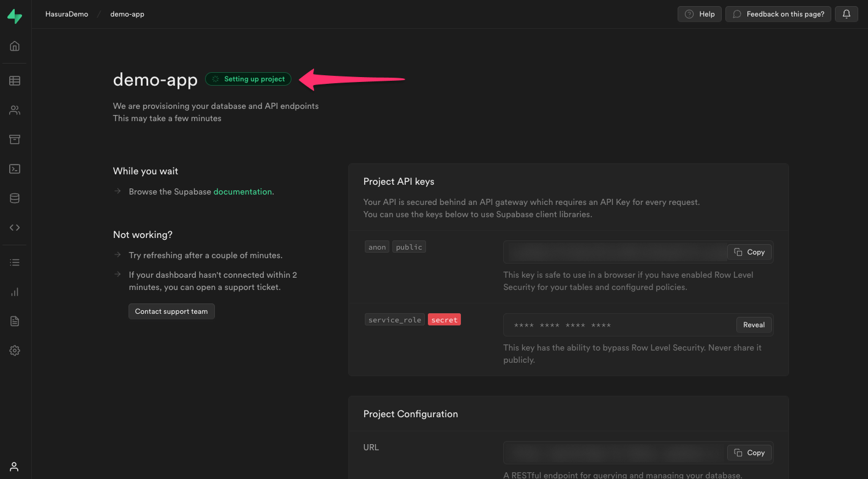Screen dimensions: 868x479
Task: Click the Setting up project status badge
Action: pos(248,78)
